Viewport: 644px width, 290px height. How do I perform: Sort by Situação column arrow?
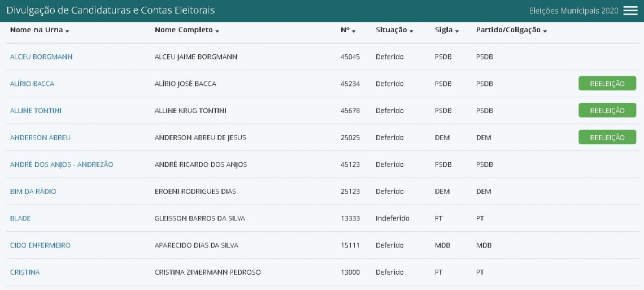click(x=411, y=31)
